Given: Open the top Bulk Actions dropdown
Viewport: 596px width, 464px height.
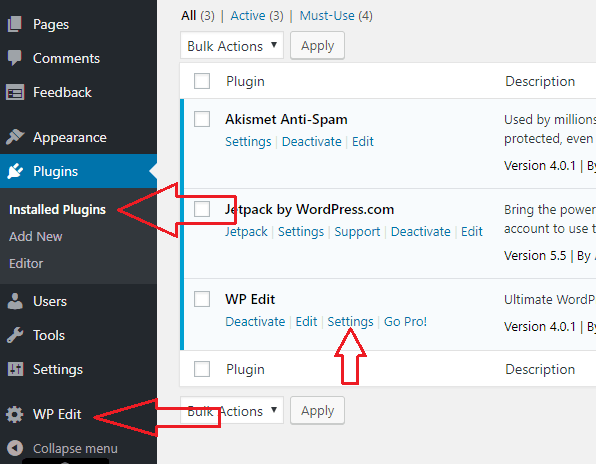Looking at the screenshot, I should (232, 46).
